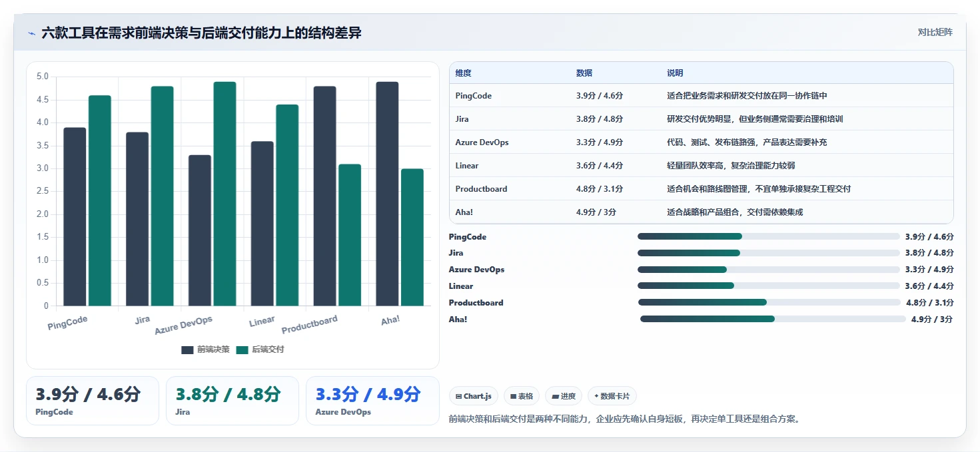This screenshot has height=452, width=980.
Task: Click table cell 3.6分 / 4.4分
Action: pos(600,166)
